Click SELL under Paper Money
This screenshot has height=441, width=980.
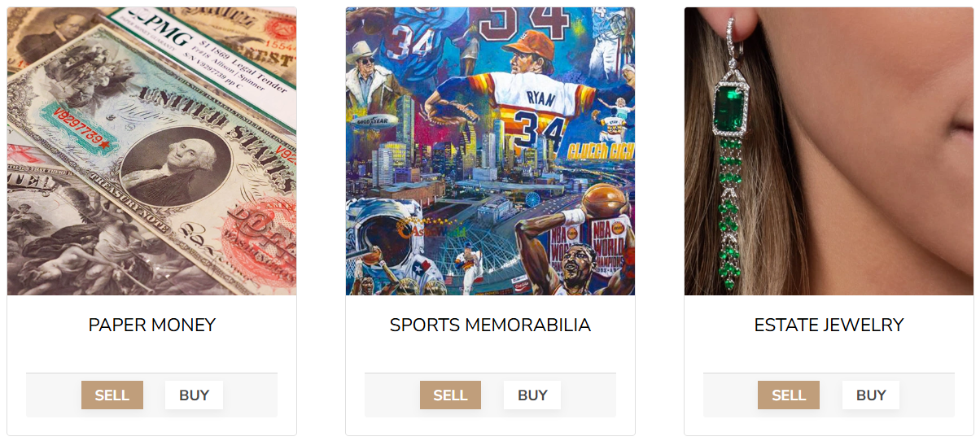112,395
